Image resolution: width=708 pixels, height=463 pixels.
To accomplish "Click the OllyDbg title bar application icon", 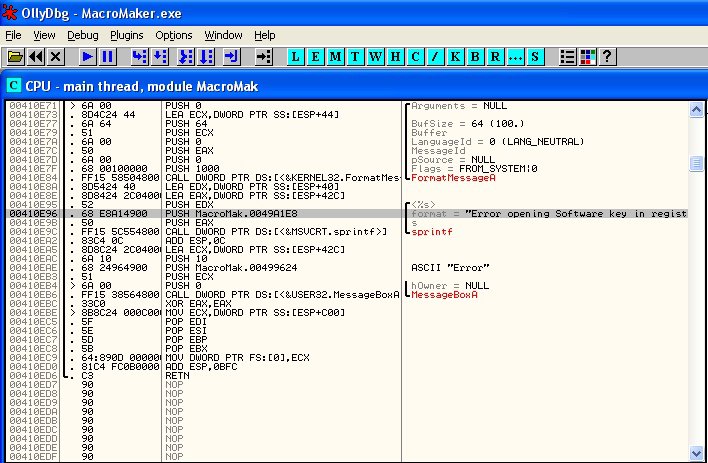I will (9, 13).
